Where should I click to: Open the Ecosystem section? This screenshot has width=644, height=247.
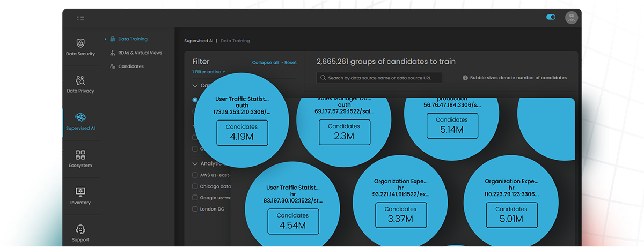click(x=80, y=159)
